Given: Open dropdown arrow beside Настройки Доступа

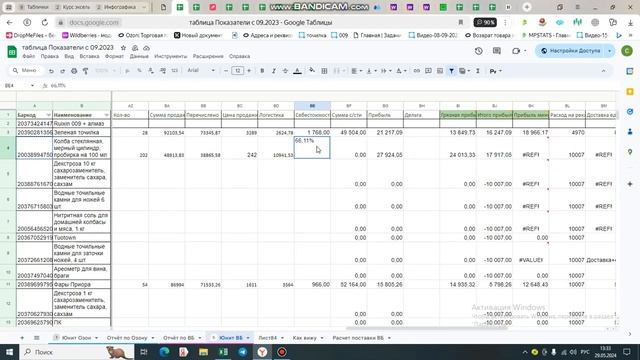Looking at the screenshot, I should pyautogui.click(x=610, y=51).
